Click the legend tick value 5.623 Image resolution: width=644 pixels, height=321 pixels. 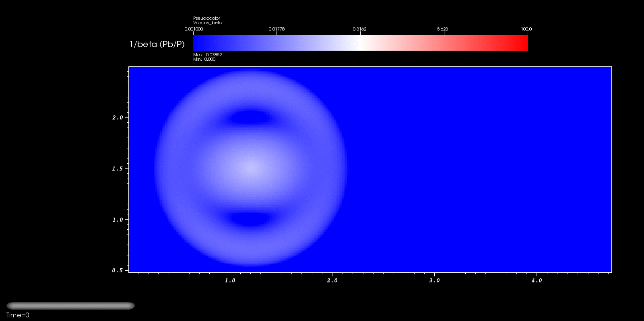click(x=442, y=29)
